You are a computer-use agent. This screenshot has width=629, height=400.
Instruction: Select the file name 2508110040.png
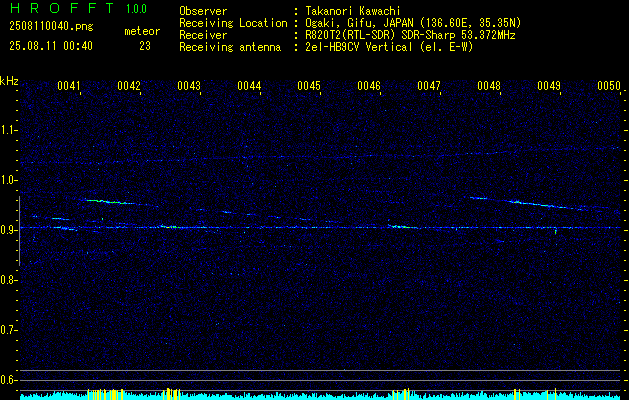point(51,26)
